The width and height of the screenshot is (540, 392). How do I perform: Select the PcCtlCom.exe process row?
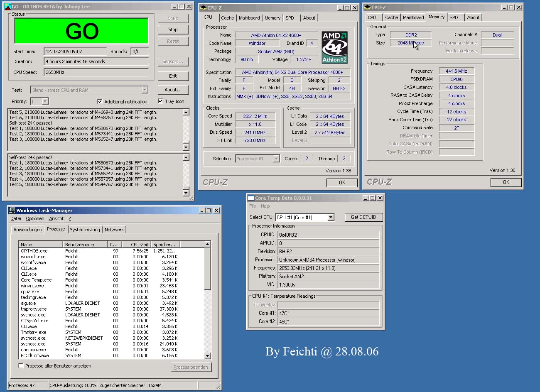click(111, 355)
